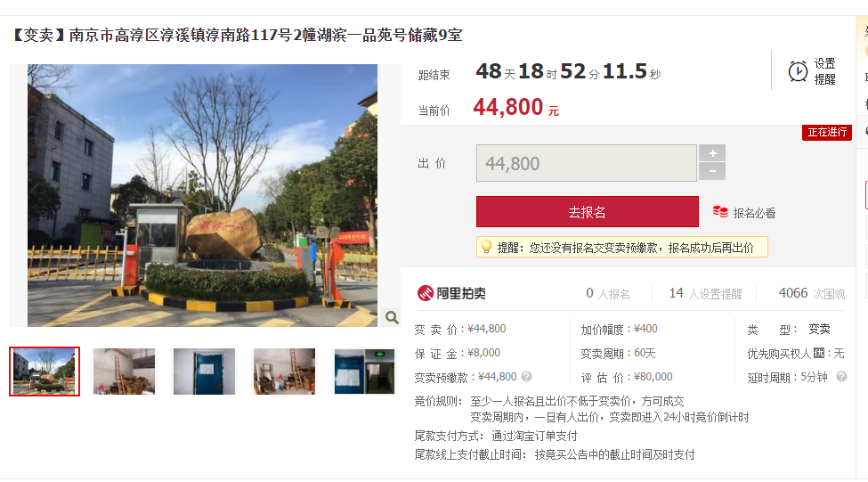
Task: Click the 阿里拍卖 logo
Action: coord(451,293)
